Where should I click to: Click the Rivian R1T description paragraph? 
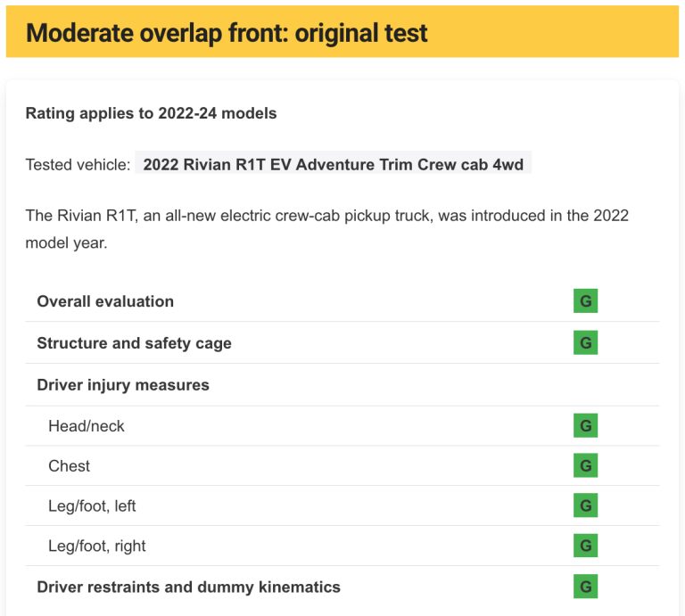tap(326, 229)
